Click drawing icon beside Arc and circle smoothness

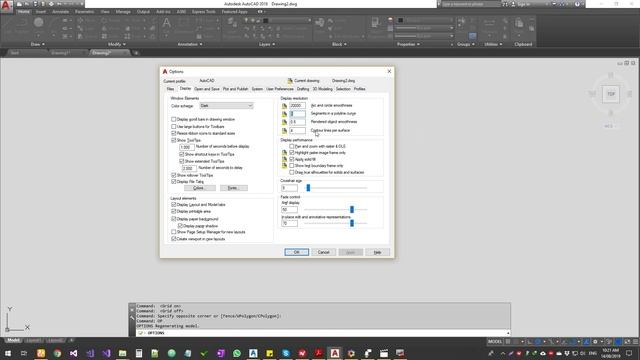(284, 106)
